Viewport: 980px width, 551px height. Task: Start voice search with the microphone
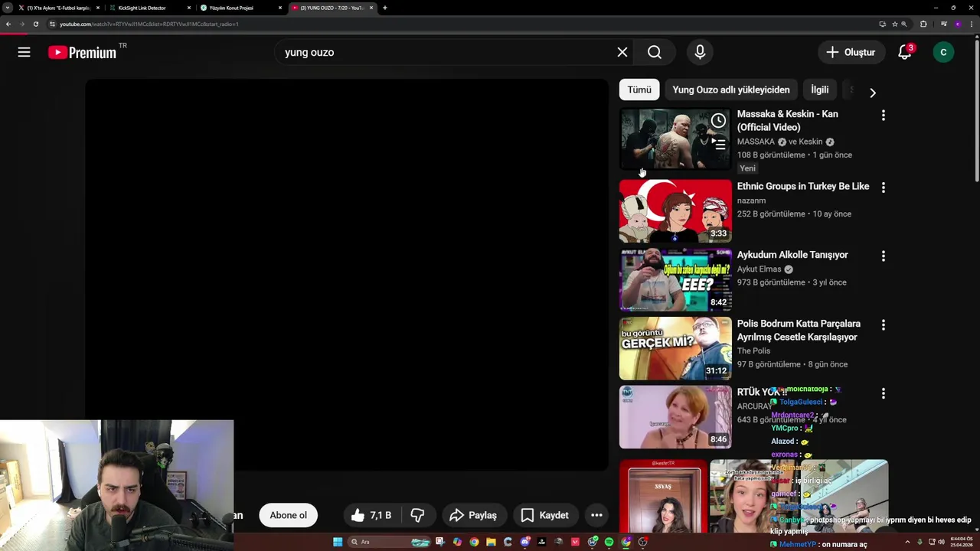(700, 52)
